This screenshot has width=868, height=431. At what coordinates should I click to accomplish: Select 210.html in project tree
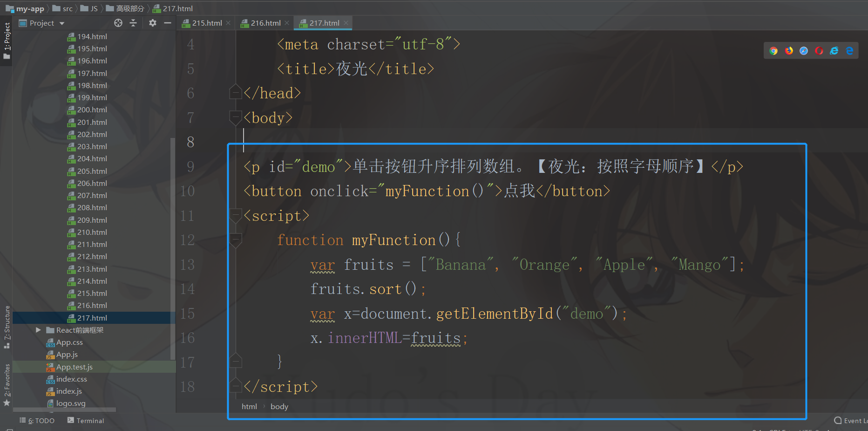coord(88,232)
